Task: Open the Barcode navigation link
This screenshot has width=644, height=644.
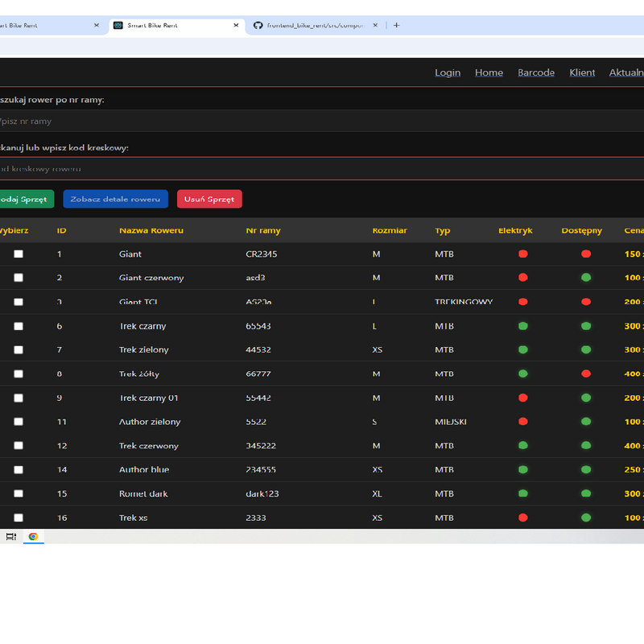Action: 536,72
